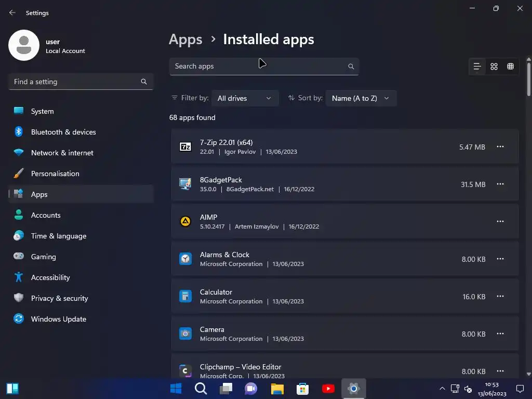The height and width of the screenshot is (399, 532).
Task: Click the '5.47 MB' size value
Action: pos(472,147)
